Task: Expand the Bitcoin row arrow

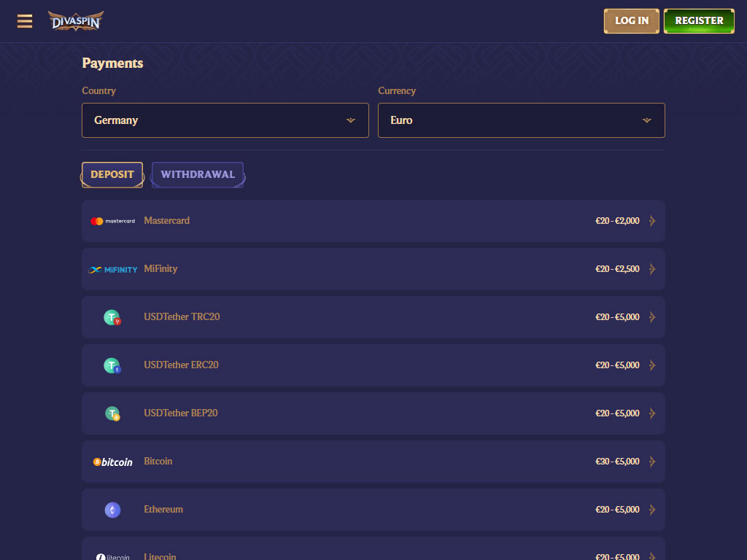Action: (652, 462)
